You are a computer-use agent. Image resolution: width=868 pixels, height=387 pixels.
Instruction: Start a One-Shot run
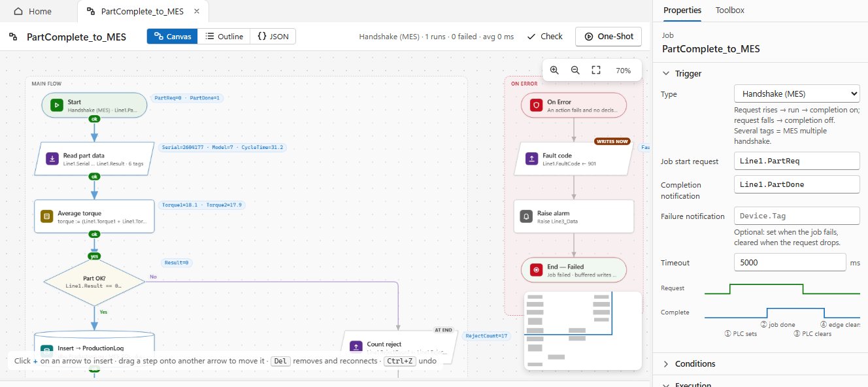coord(609,37)
